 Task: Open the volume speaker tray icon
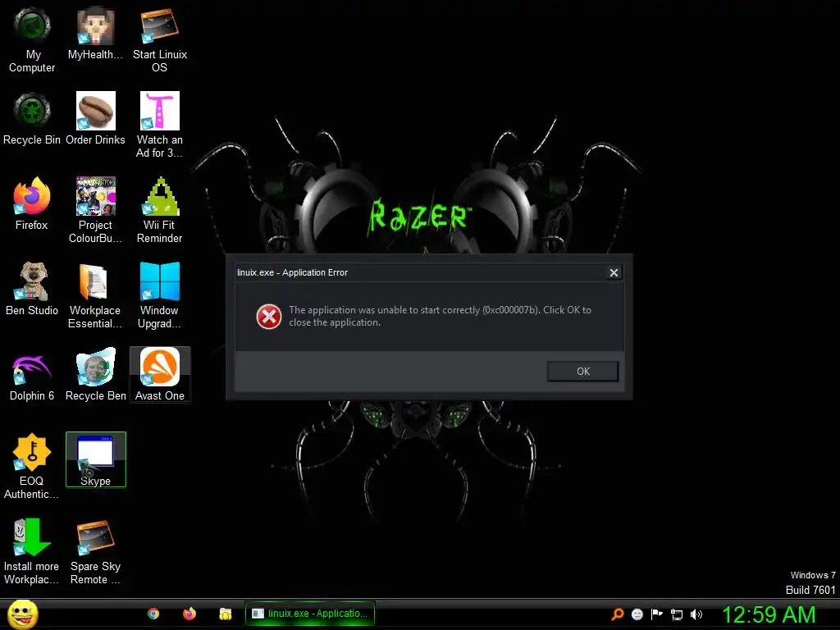(x=696, y=614)
